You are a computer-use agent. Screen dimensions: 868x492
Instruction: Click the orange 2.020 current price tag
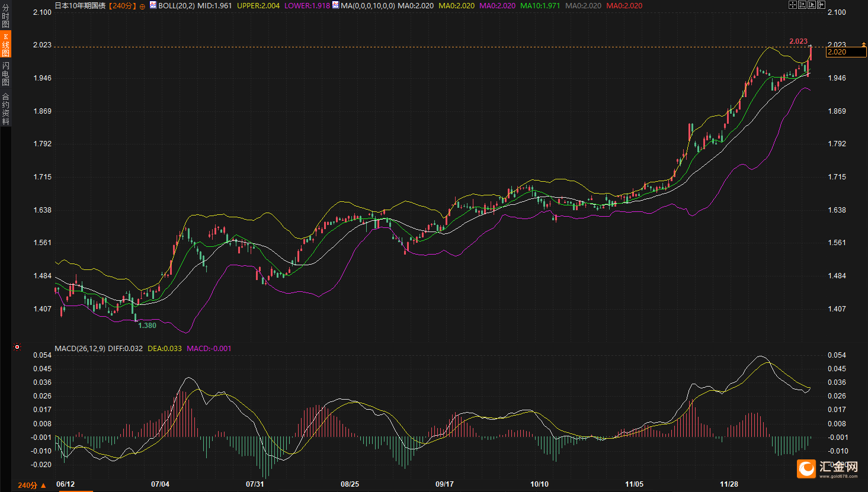point(845,52)
